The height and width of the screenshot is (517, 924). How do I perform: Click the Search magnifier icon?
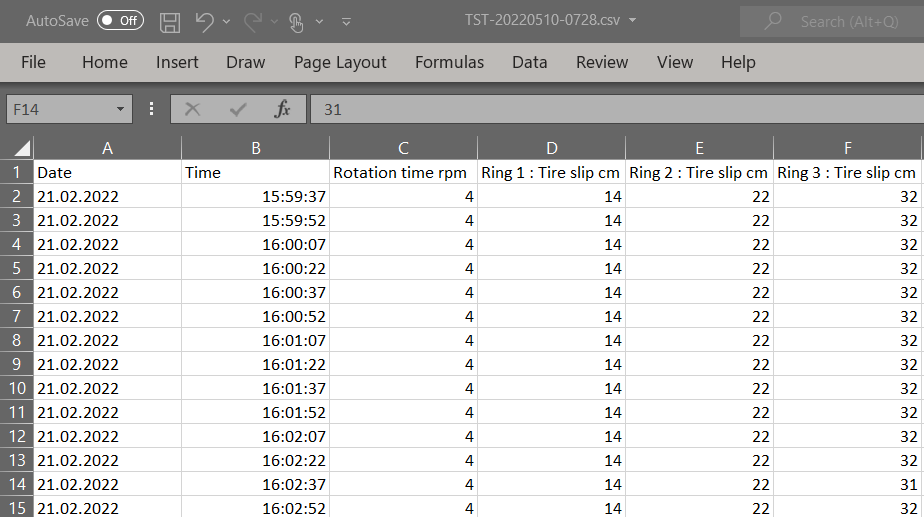(x=773, y=21)
